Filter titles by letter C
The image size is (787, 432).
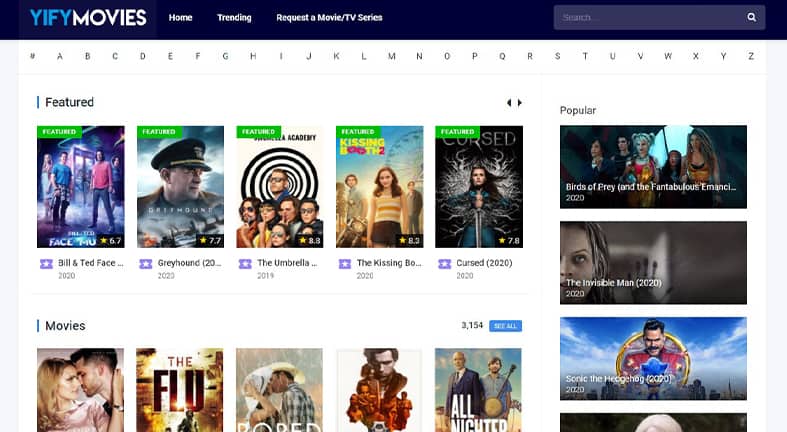pyautogui.click(x=115, y=56)
